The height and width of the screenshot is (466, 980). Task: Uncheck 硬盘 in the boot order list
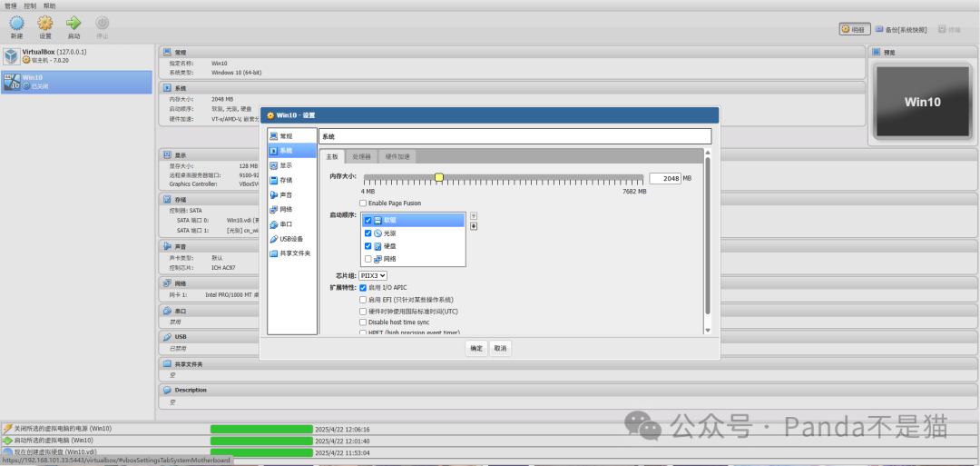click(x=368, y=246)
